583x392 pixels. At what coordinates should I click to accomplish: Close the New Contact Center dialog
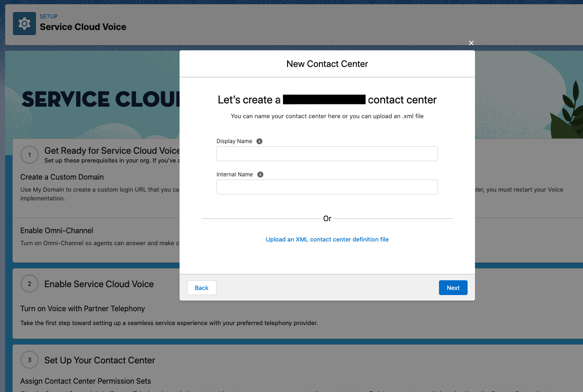(471, 43)
